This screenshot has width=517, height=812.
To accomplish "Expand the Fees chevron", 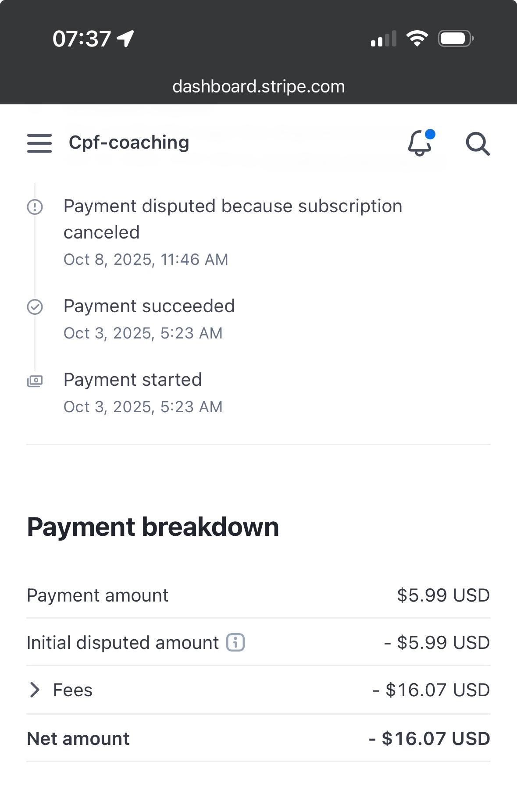I will point(35,690).
